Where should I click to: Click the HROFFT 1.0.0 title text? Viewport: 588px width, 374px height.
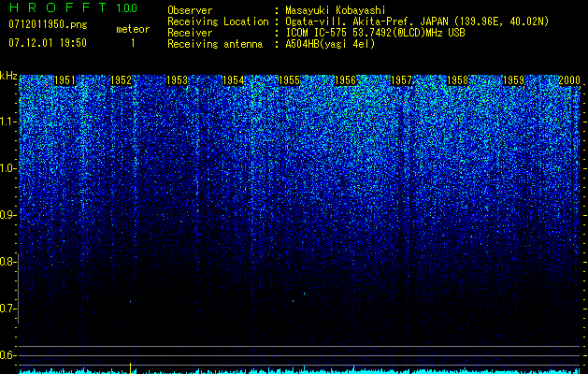[x=73, y=7]
